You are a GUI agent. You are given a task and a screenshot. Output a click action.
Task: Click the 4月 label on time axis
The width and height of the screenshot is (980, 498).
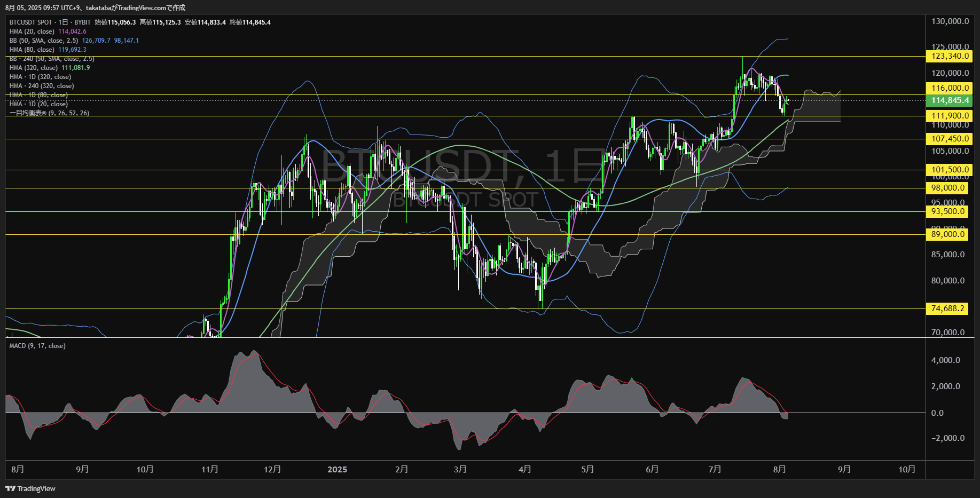tap(525, 469)
